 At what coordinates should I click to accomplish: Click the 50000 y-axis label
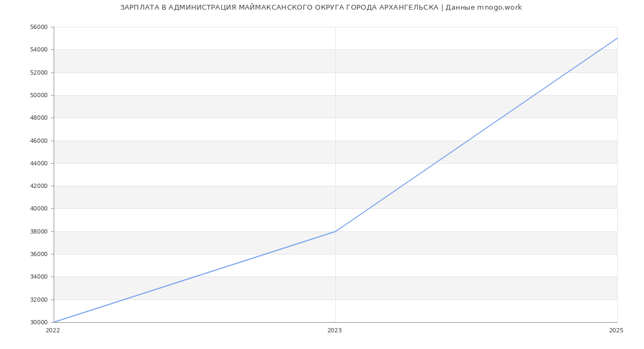click(x=40, y=96)
